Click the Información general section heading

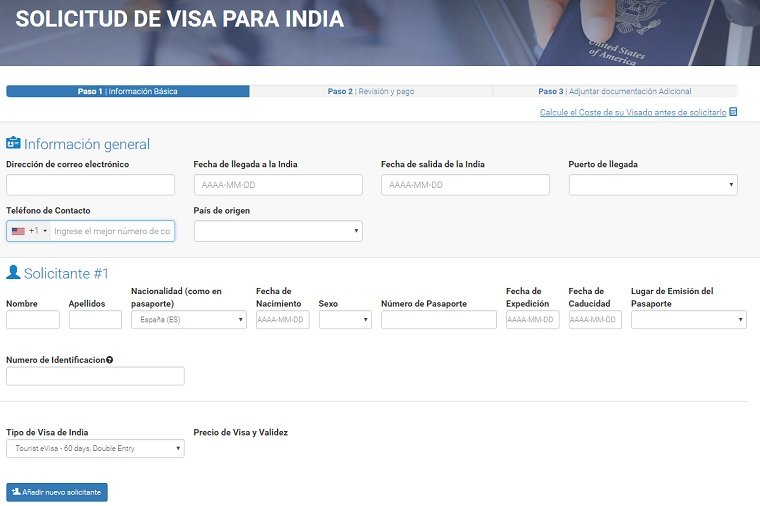click(x=87, y=144)
